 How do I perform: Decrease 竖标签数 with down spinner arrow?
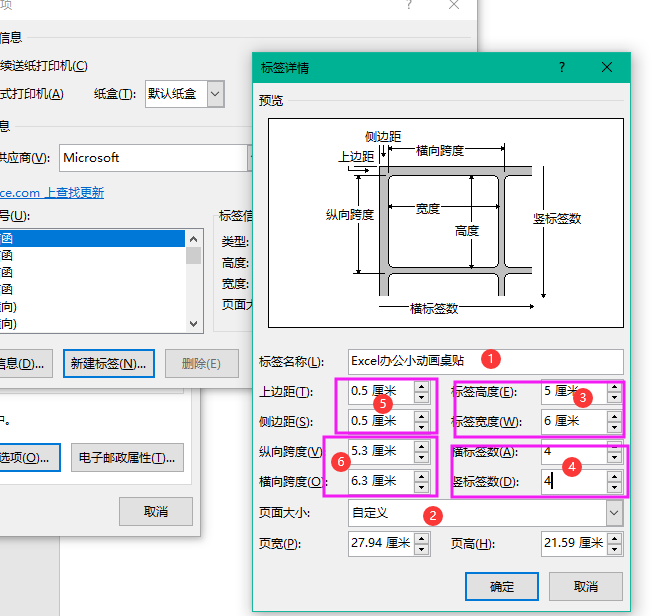(614, 487)
